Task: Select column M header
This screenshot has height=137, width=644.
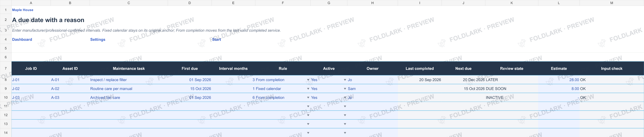Action: [x=611, y=3]
